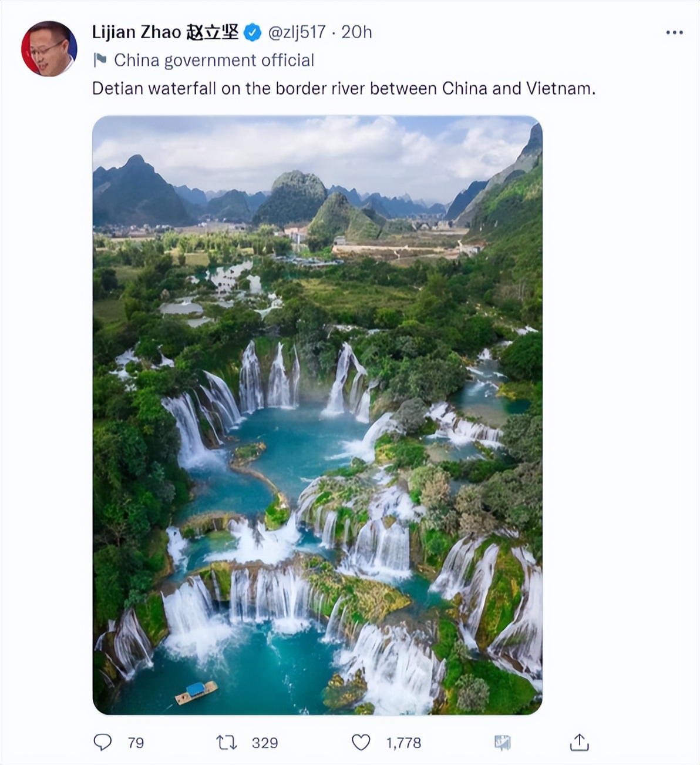Click the 1,778 likes count
The width and height of the screenshot is (700, 765).
click(403, 743)
